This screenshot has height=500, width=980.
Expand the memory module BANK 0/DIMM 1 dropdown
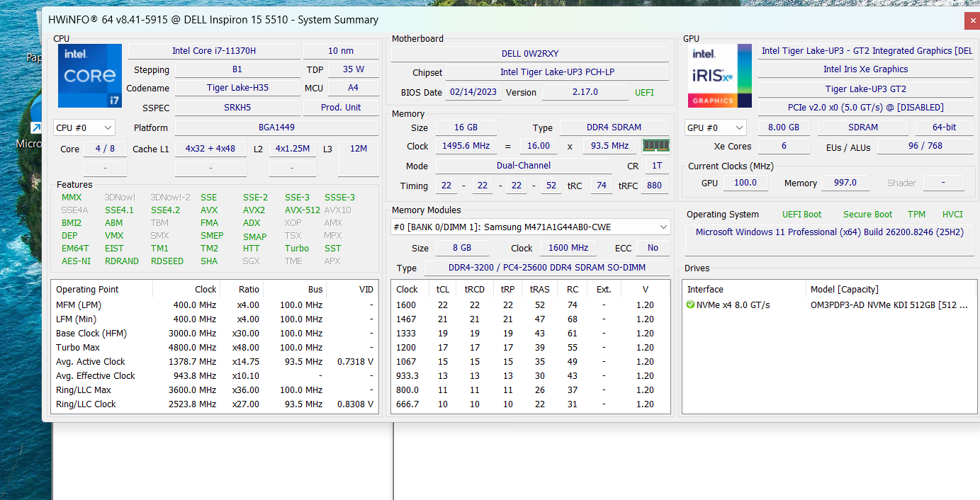pyautogui.click(x=531, y=227)
